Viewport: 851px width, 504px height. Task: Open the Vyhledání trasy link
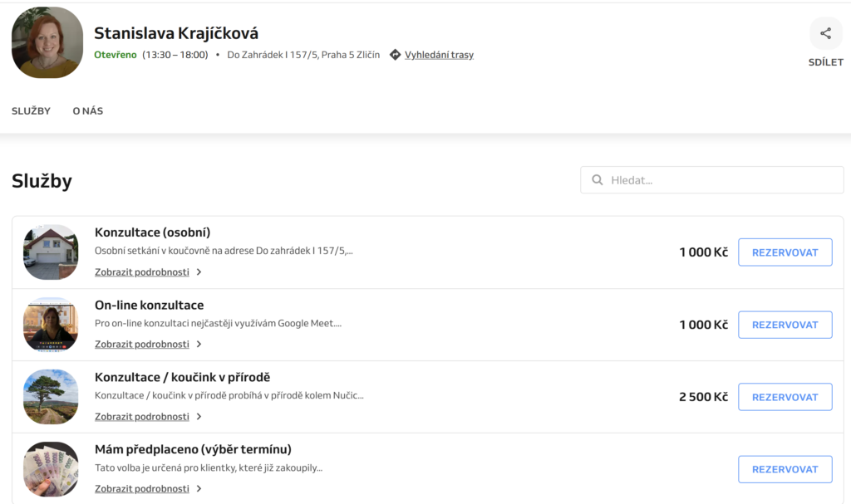click(439, 55)
